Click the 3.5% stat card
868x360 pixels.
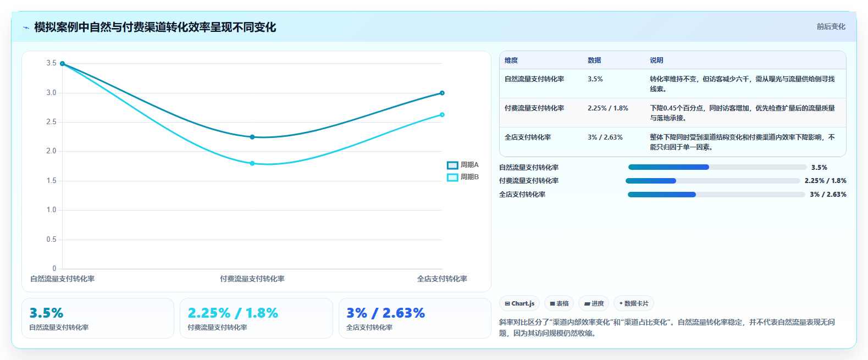click(98, 318)
